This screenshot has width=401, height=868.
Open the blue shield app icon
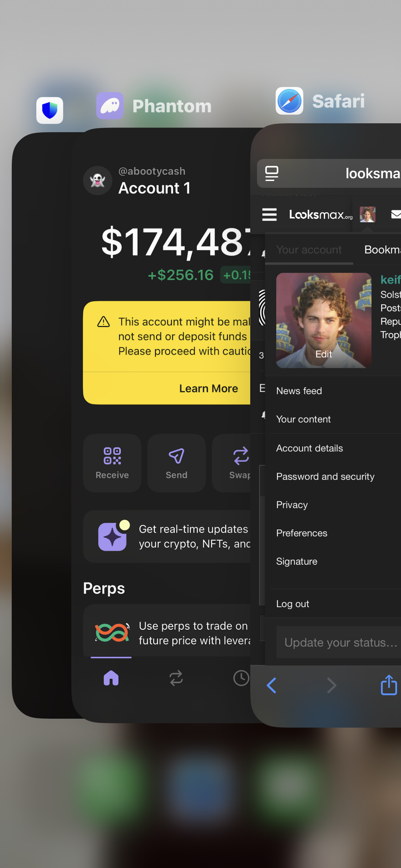pos(50,110)
